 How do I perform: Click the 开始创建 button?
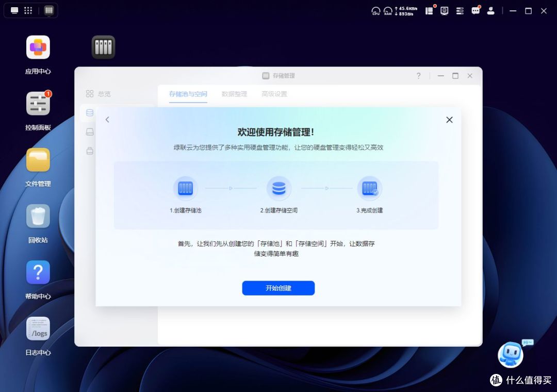(x=278, y=288)
